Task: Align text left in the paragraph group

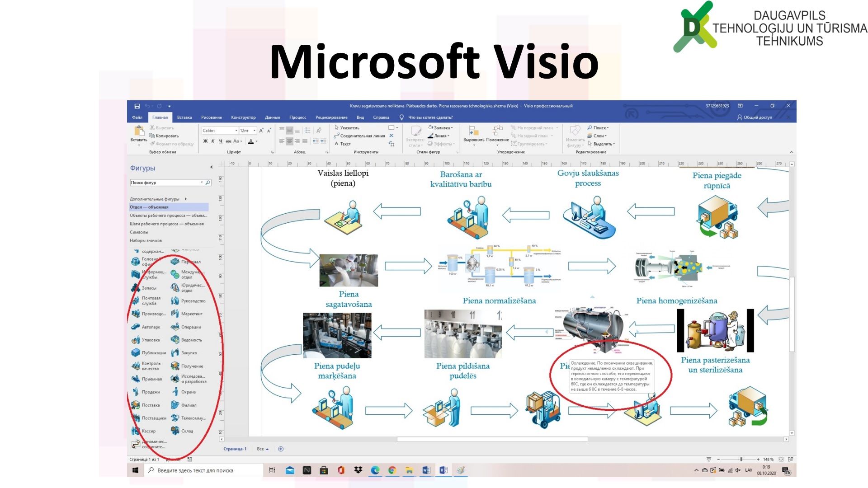Action: click(282, 141)
